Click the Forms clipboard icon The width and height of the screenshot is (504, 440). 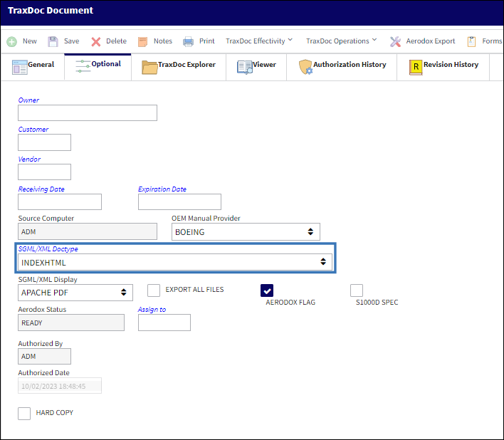pos(471,42)
